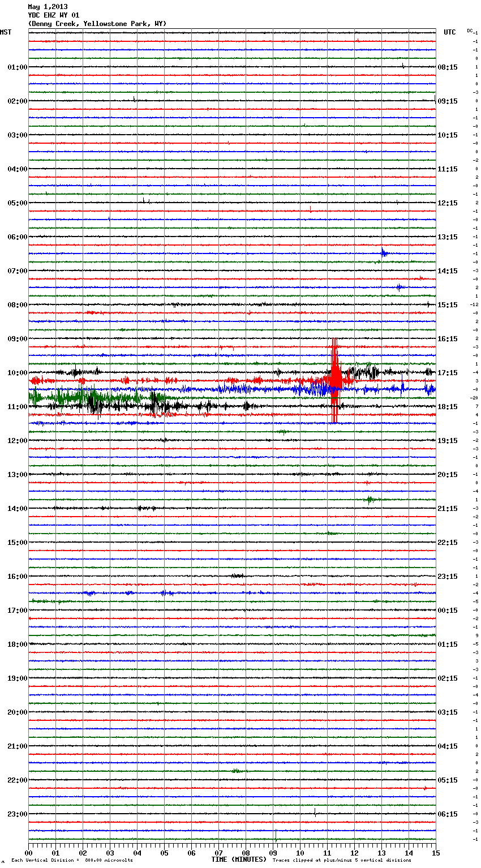The width and height of the screenshot is (481, 868).
Task: Click minute axis tick 08 at bottom
Action: 246,853
